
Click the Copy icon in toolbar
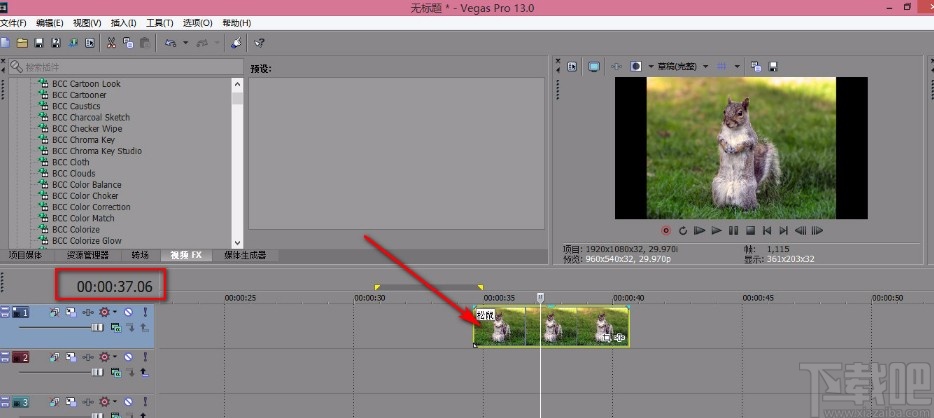click(128, 43)
